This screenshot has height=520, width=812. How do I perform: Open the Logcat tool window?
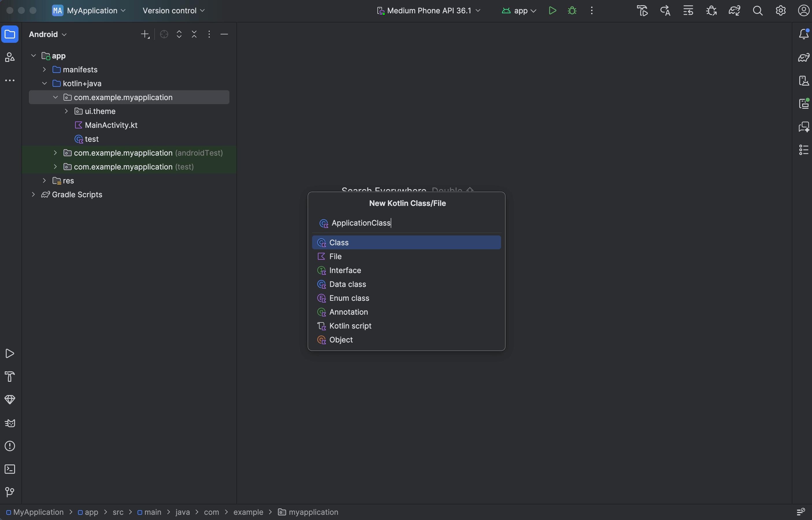(x=10, y=423)
